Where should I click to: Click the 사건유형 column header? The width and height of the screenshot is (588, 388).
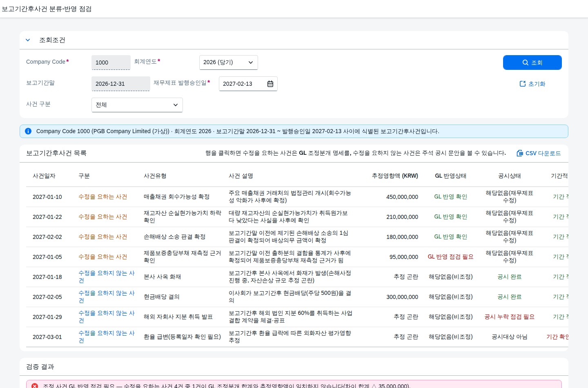[155, 176]
